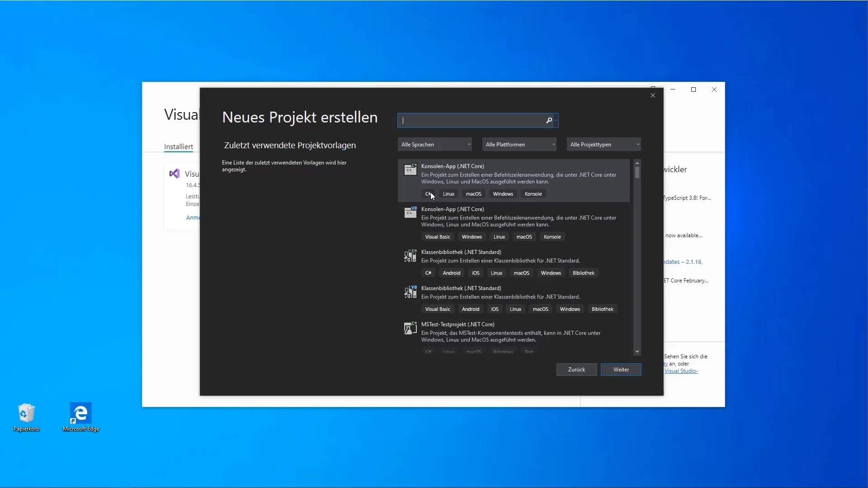This screenshot has height=488, width=868.
Task: Close the Neues Projekt erstellen dialog
Action: [653, 95]
